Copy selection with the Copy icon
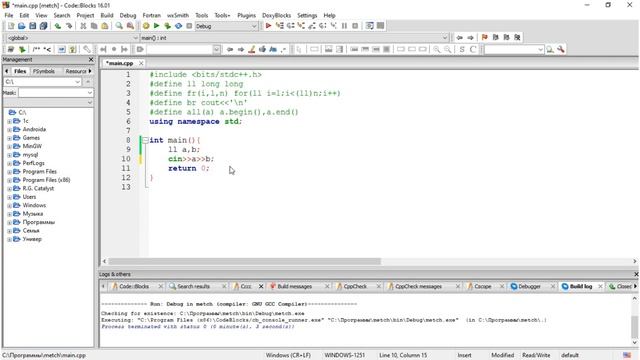The image size is (640, 360). pos(94,26)
